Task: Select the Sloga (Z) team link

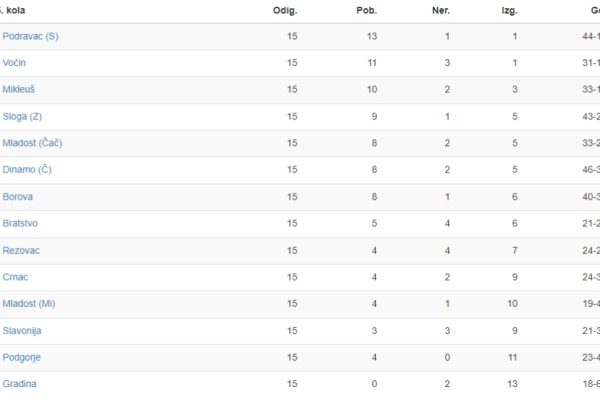Action: point(22,116)
